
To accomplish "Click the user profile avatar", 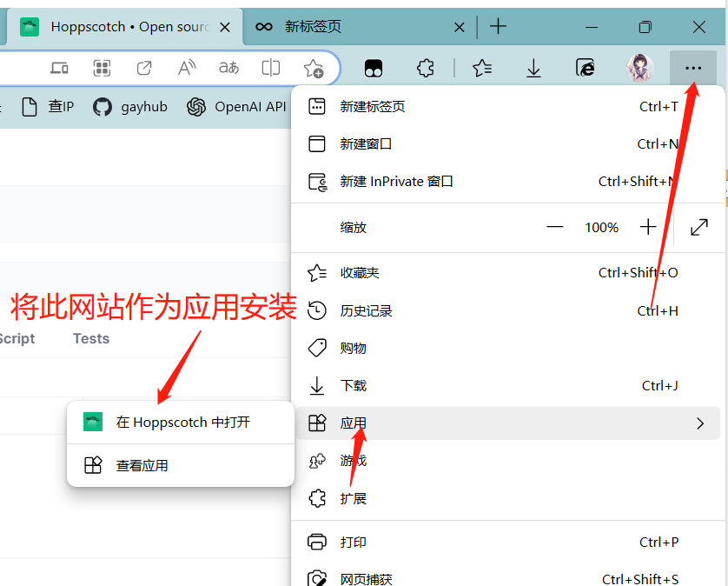I will [x=640, y=68].
